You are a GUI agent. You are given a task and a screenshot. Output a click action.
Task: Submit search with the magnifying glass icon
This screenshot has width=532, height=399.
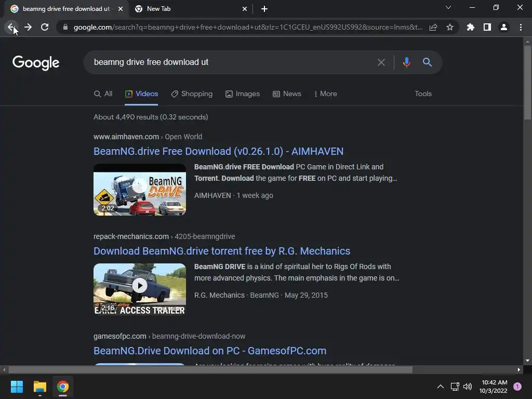click(427, 62)
